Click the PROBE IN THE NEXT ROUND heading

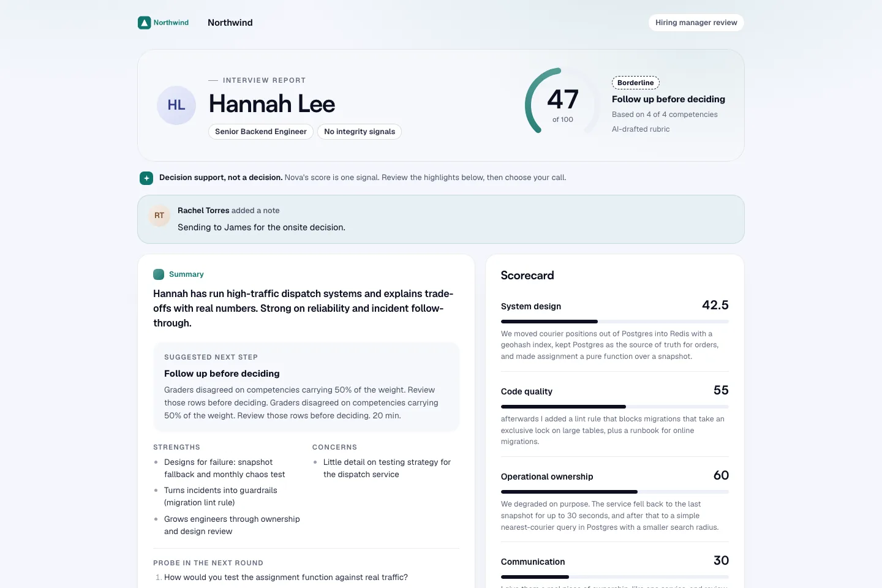[x=208, y=563]
